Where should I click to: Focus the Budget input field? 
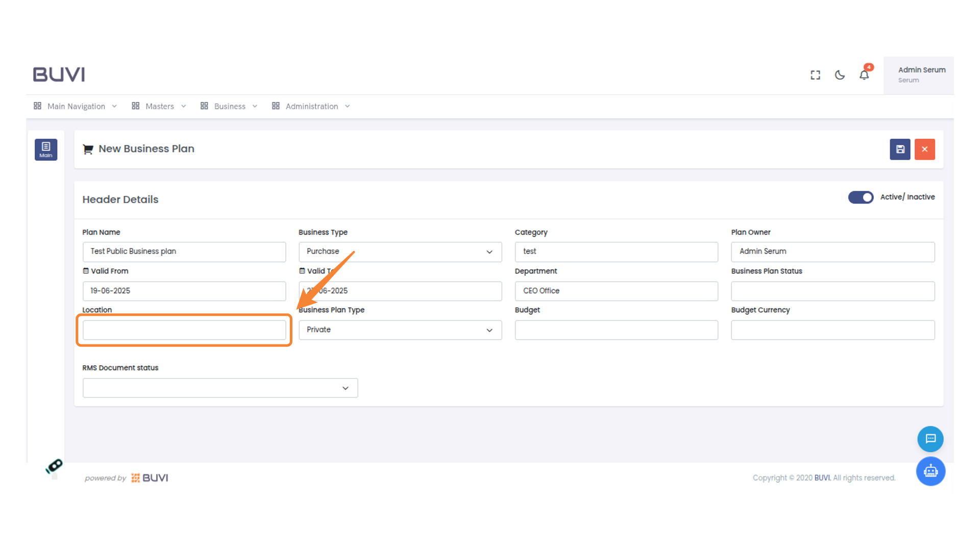tap(616, 330)
